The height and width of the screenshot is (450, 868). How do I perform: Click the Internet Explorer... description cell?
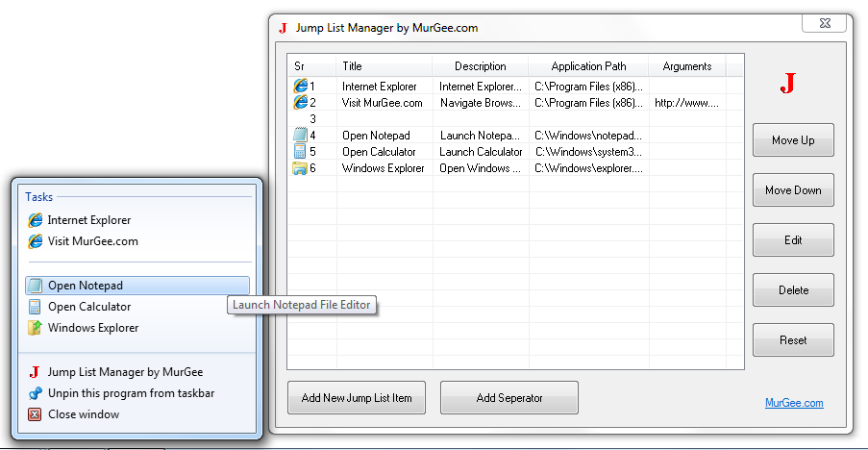(x=481, y=87)
